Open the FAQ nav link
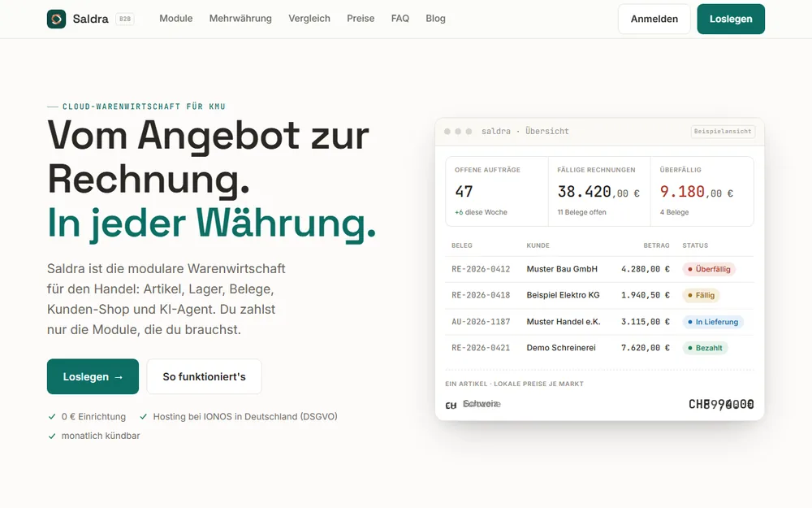Screen dimensions: 812x508 [400, 19]
